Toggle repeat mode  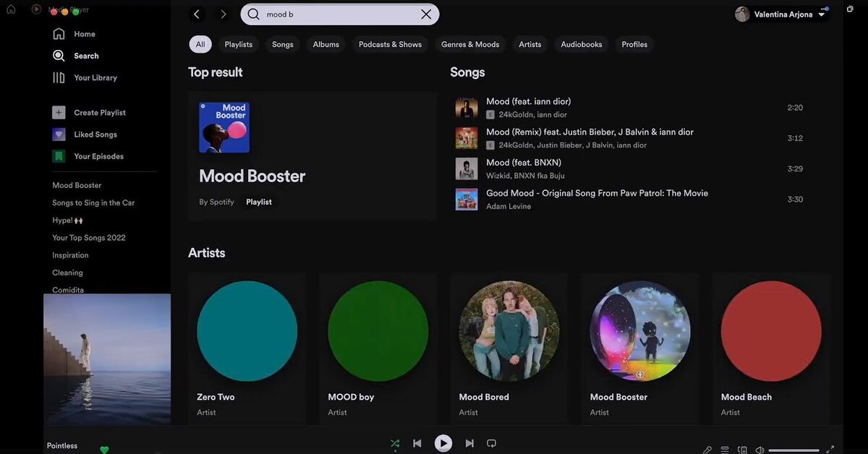click(x=491, y=443)
